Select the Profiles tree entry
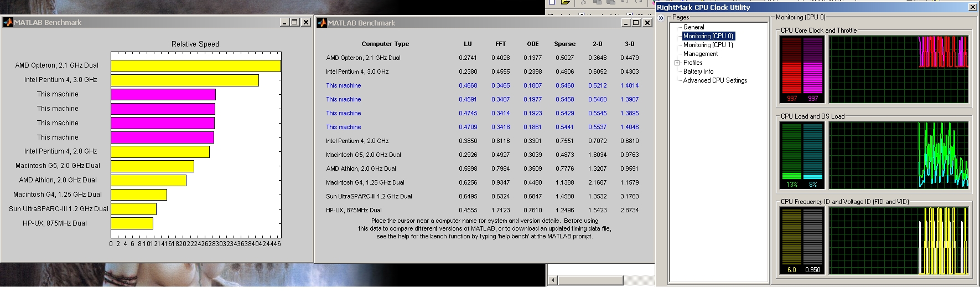 [692, 63]
